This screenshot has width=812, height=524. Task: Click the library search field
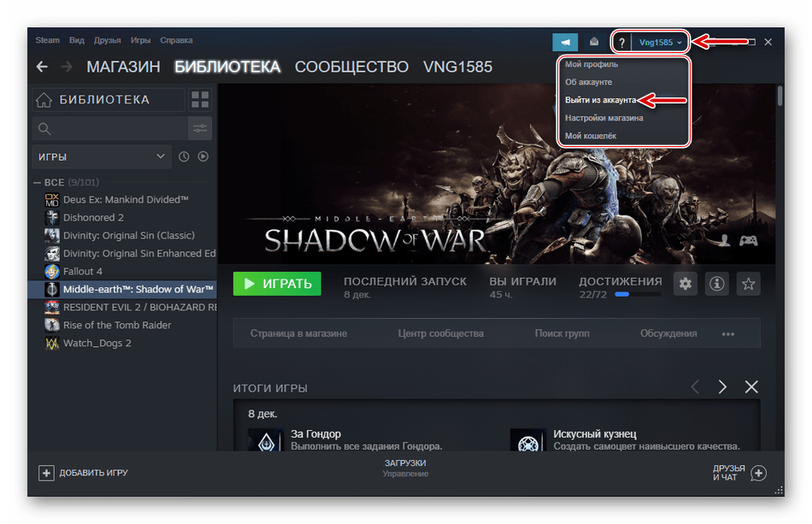[109, 128]
